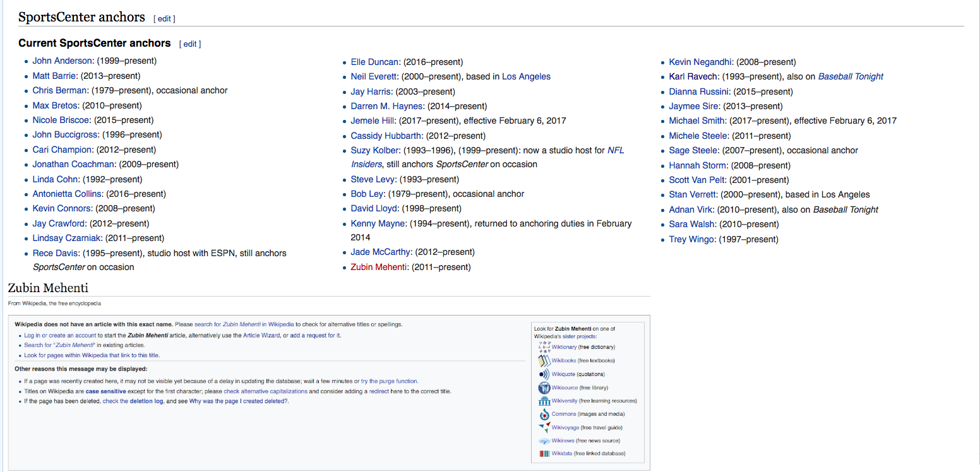Click the Lindsay Czarniak link
Image resolution: width=980 pixels, height=472 pixels.
click(67, 238)
